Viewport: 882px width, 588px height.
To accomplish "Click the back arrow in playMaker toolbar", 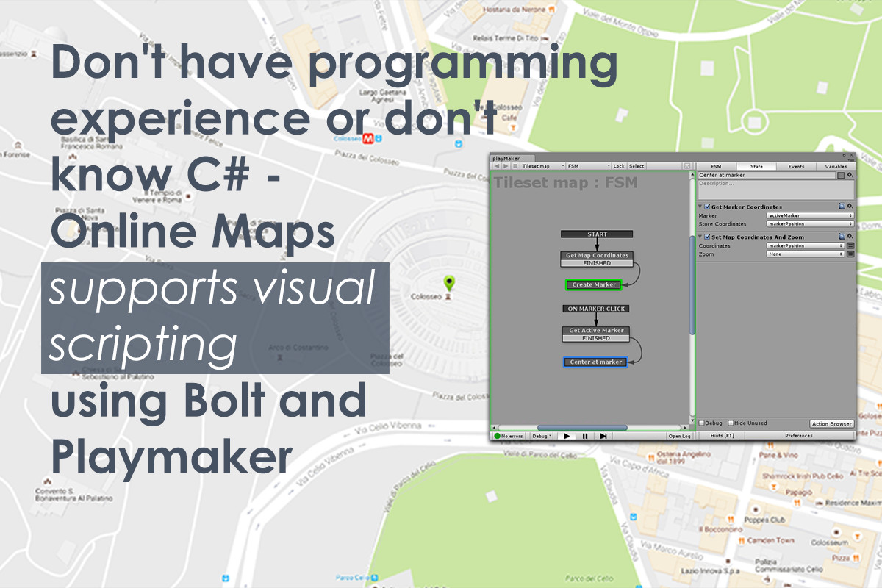I will pos(497,166).
